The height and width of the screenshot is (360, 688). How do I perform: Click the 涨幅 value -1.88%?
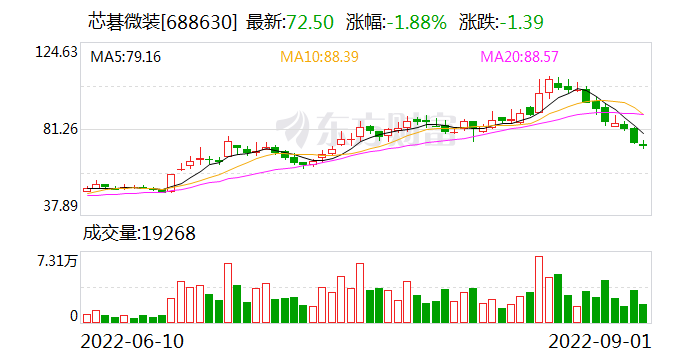pyautogui.click(x=416, y=22)
